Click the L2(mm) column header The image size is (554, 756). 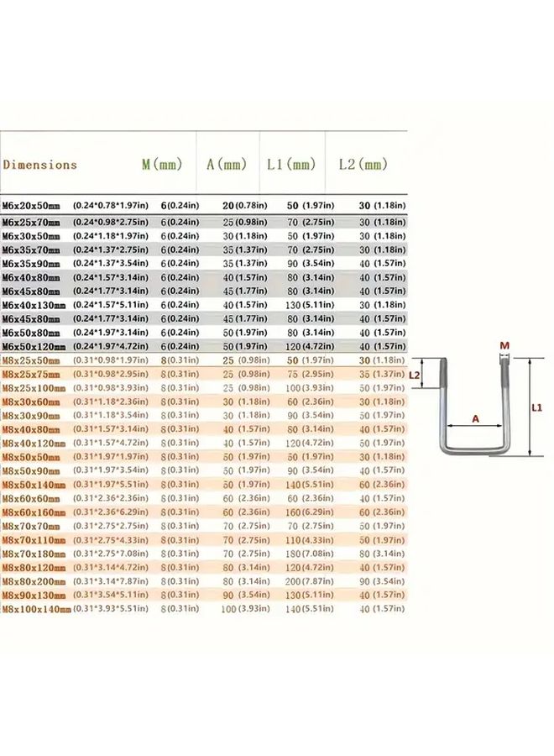click(x=363, y=165)
